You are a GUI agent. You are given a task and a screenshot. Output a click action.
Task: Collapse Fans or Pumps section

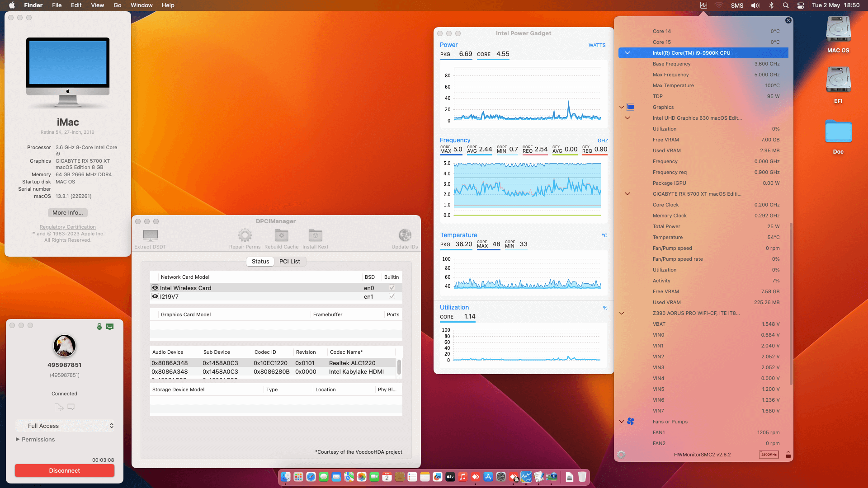[622, 422]
